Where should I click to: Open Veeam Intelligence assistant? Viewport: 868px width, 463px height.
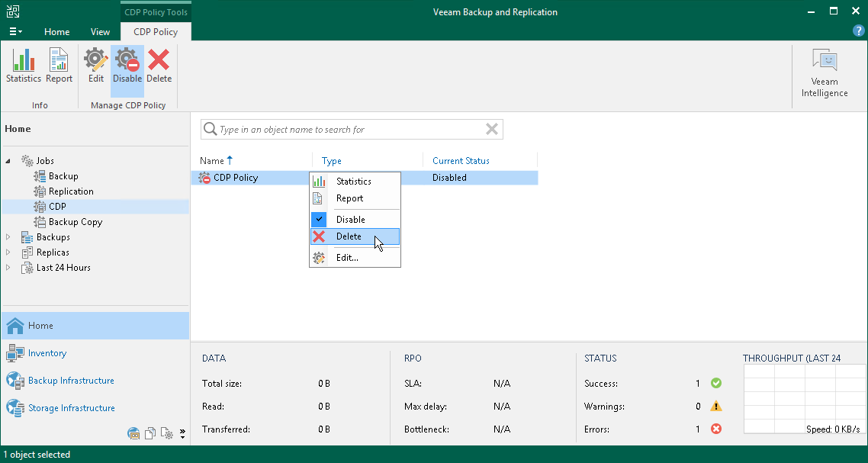tap(824, 73)
